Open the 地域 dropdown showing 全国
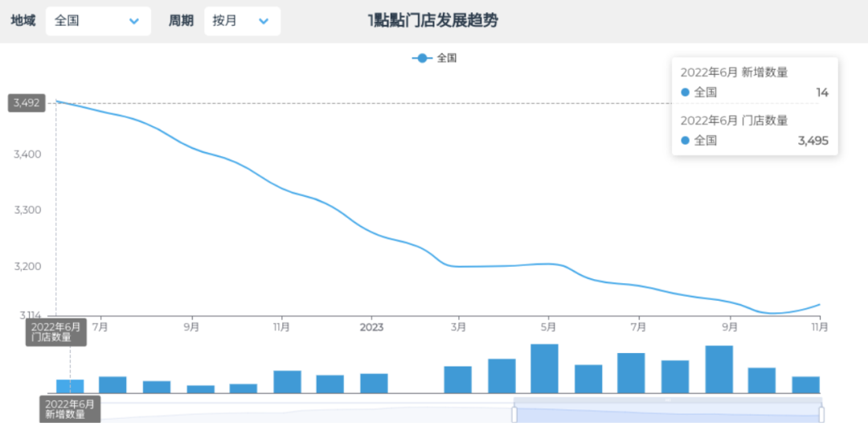The width and height of the screenshot is (868, 427). click(x=98, y=21)
